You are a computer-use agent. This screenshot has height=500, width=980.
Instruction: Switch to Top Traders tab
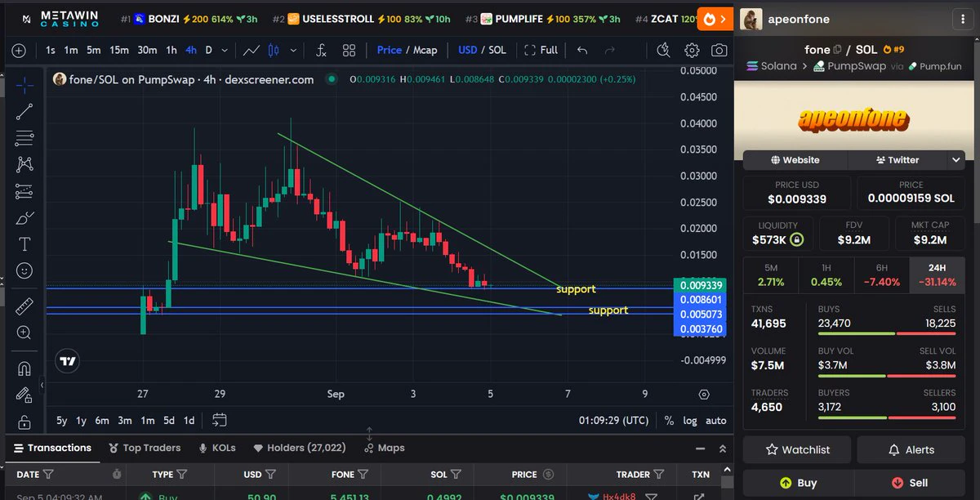point(144,448)
